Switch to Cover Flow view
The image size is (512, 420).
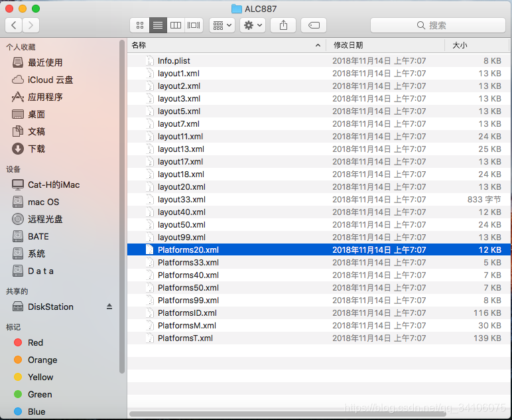coord(194,25)
